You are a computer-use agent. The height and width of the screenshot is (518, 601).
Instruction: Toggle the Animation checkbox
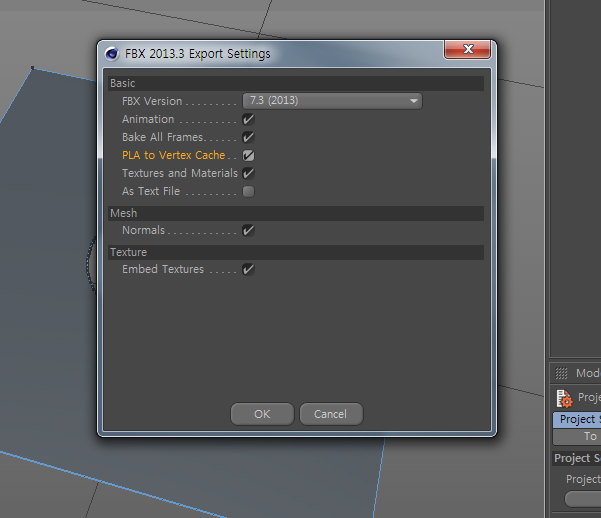(248, 119)
